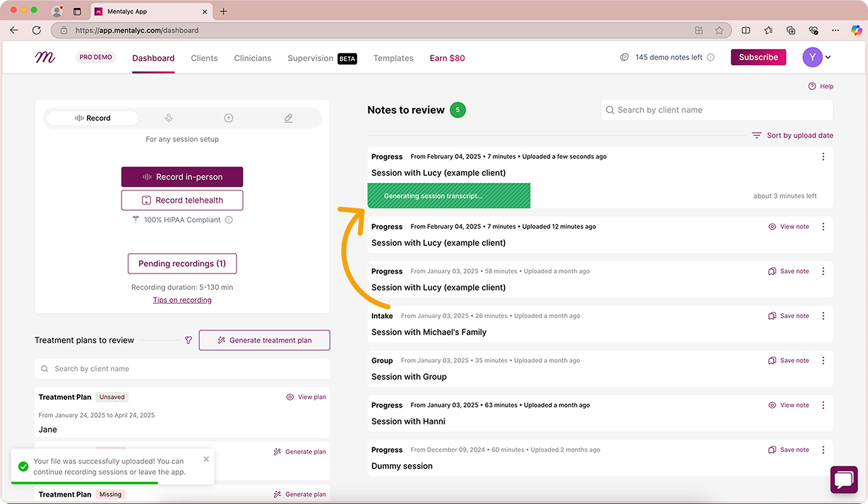Select the upload mode icon
Image resolution: width=868 pixels, height=504 pixels.
tap(228, 118)
